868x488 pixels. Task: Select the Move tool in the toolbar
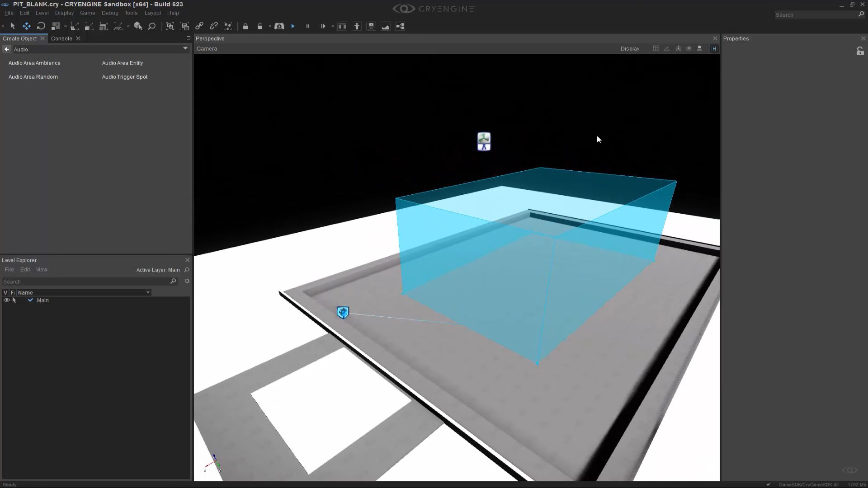27,26
